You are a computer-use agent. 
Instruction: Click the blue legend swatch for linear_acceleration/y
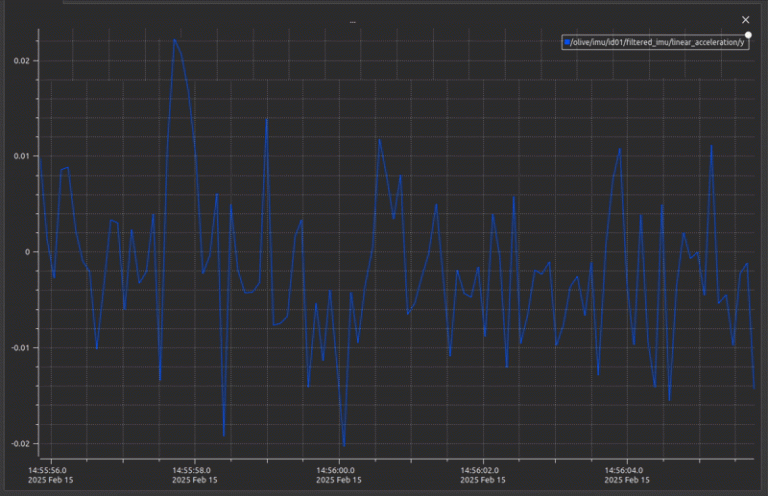567,42
